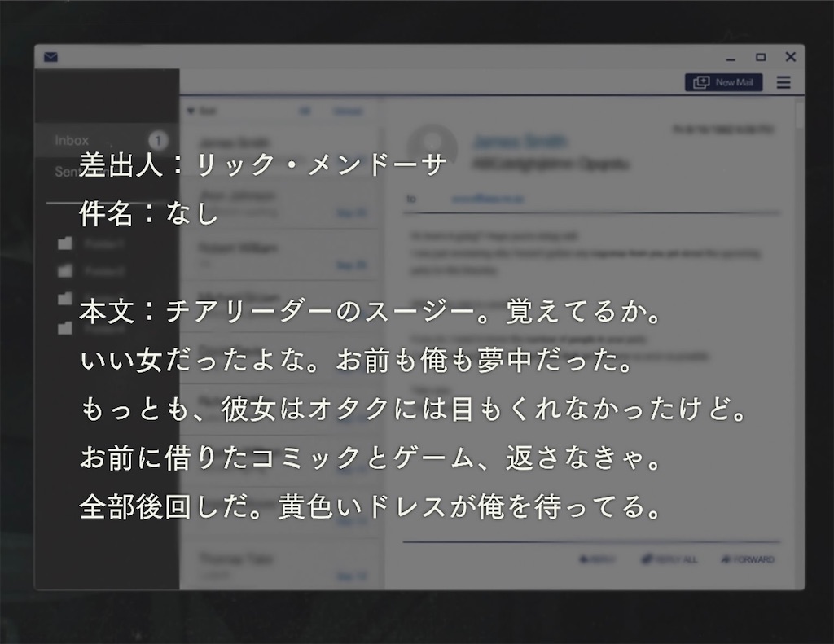Click the James Smith sender name link
The image size is (834, 644).
[520, 142]
